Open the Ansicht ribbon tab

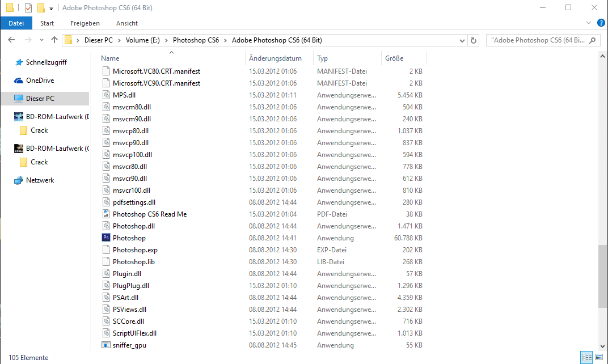(127, 23)
